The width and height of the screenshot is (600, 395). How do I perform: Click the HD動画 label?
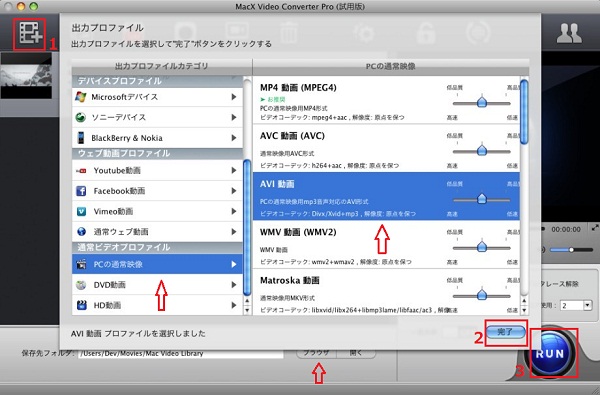(x=108, y=305)
